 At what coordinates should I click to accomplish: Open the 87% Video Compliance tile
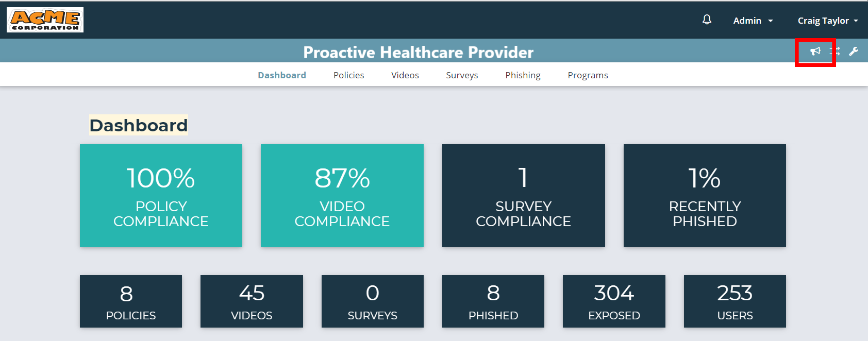pyautogui.click(x=342, y=196)
